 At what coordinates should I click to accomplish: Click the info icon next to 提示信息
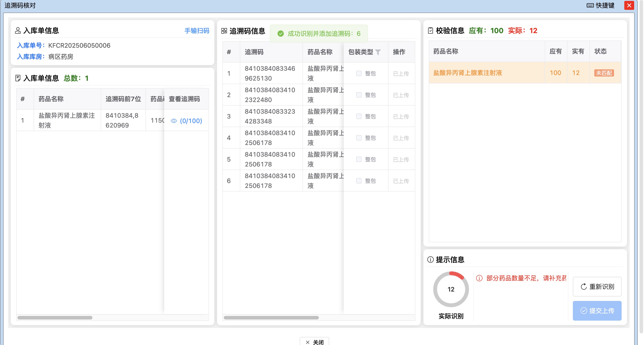coord(430,260)
